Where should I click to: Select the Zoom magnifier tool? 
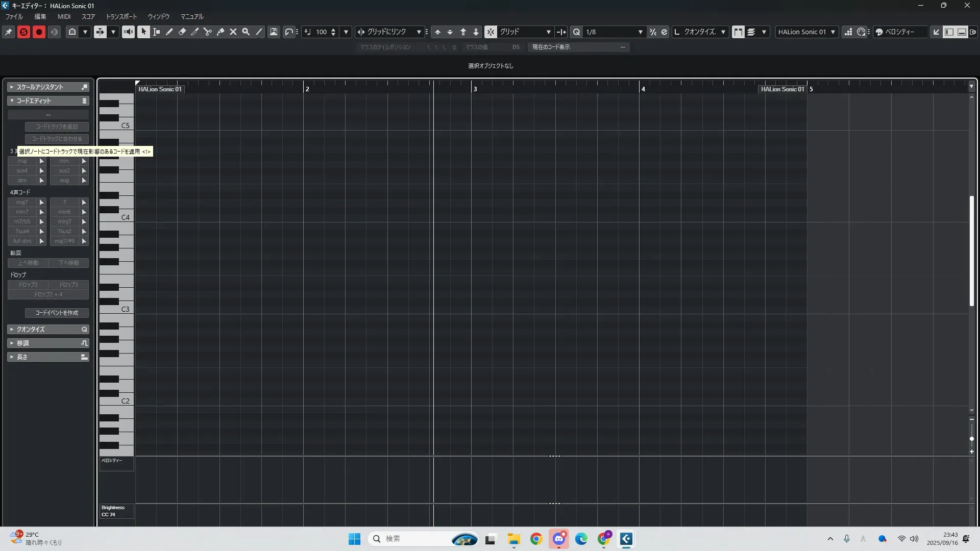point(246,32)
